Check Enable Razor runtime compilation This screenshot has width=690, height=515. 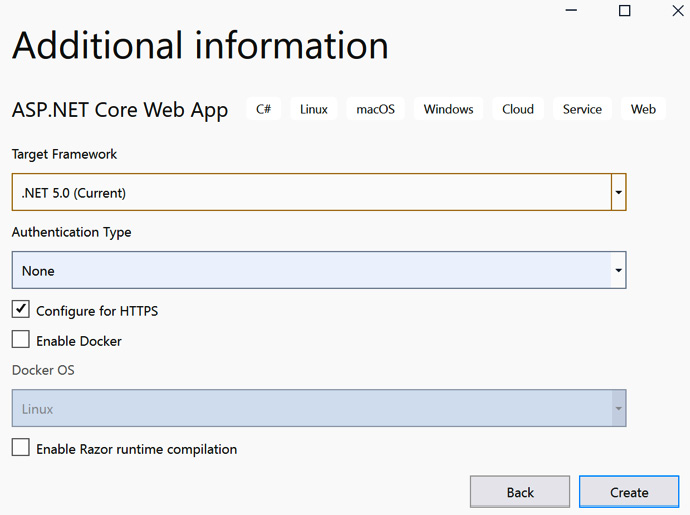pyautogui.click(x=21, y=447)
